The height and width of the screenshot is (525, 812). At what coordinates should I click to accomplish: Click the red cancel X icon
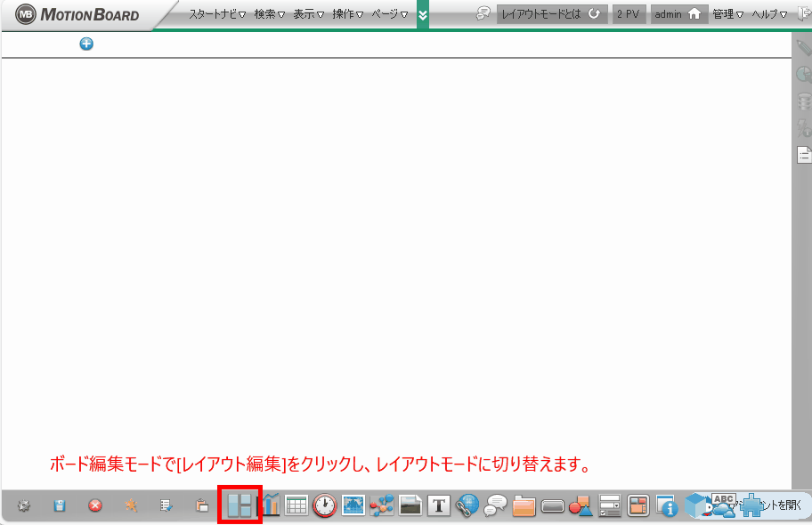95,505
